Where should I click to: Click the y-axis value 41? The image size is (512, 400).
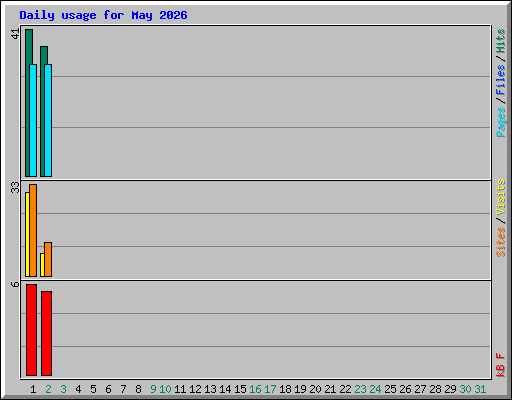tap(15, 34)
